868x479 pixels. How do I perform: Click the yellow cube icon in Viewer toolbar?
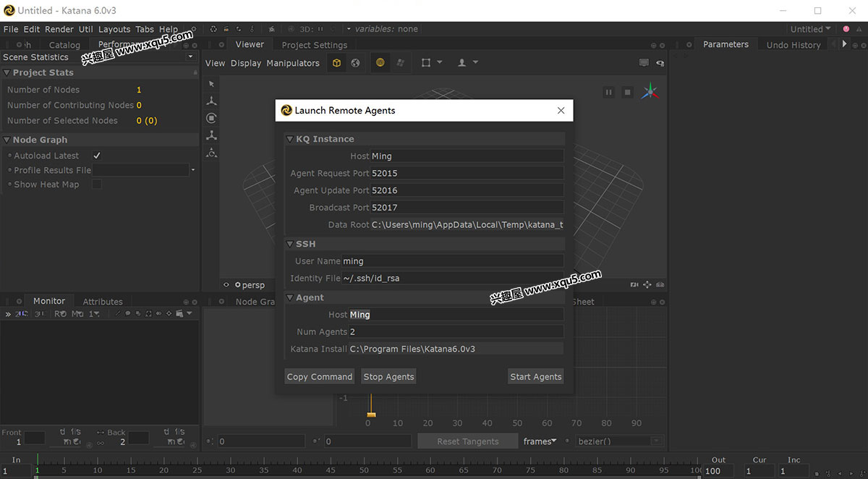337,63
